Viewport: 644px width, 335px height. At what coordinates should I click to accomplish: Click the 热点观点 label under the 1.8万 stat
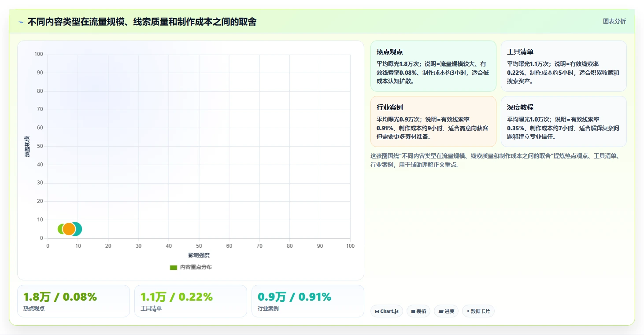pyautogui.click(x=34, y=308)
